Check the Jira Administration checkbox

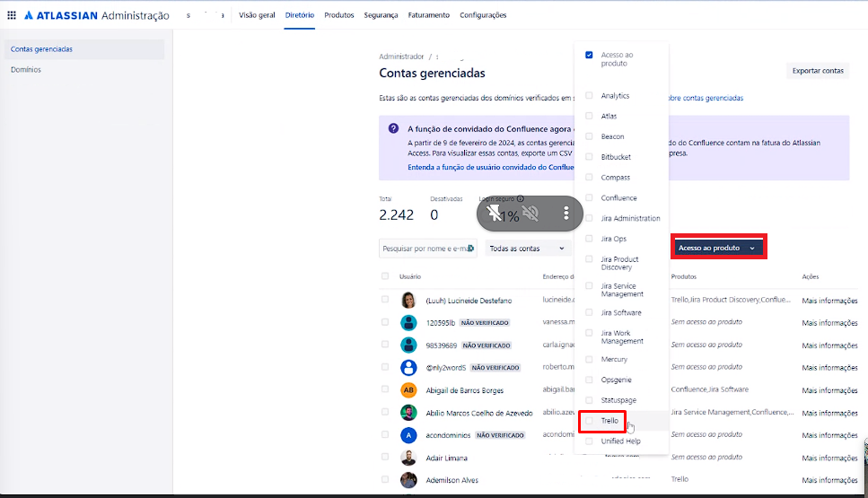point(589,218)
